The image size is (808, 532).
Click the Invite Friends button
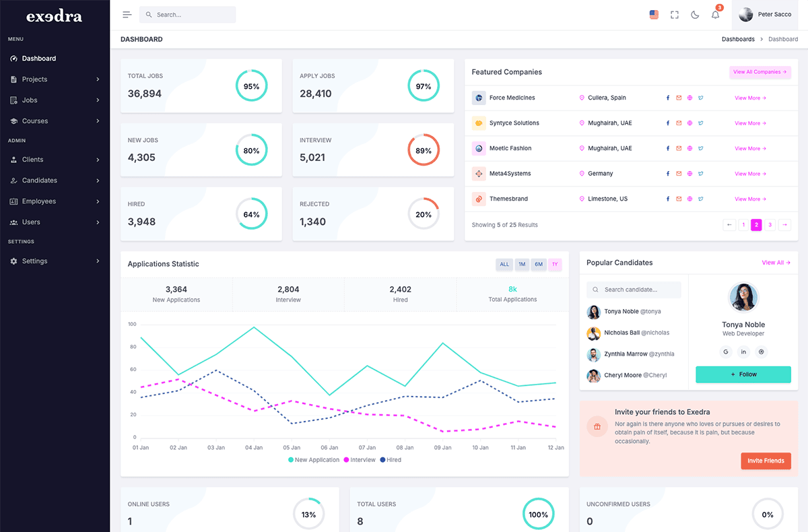pos(766,461)
